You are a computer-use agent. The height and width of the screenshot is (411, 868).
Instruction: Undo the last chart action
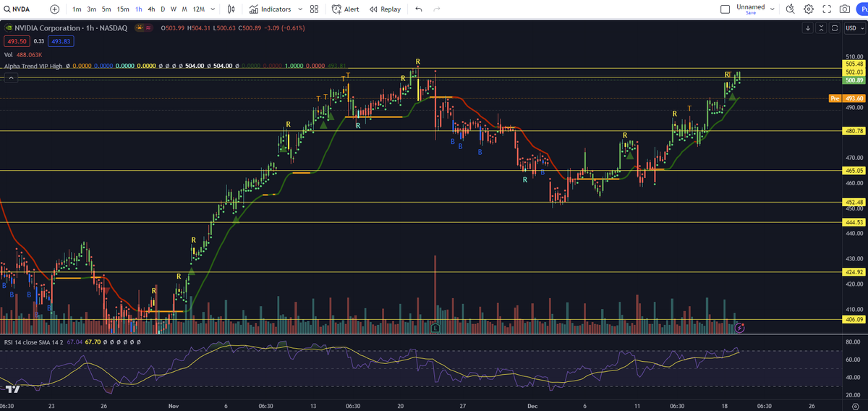tap(418, 9)
